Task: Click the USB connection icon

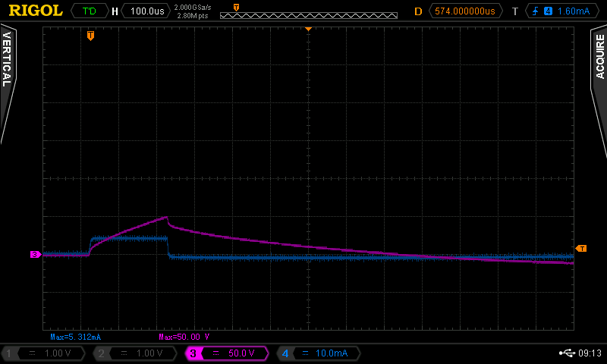Action: click(567, 353)
